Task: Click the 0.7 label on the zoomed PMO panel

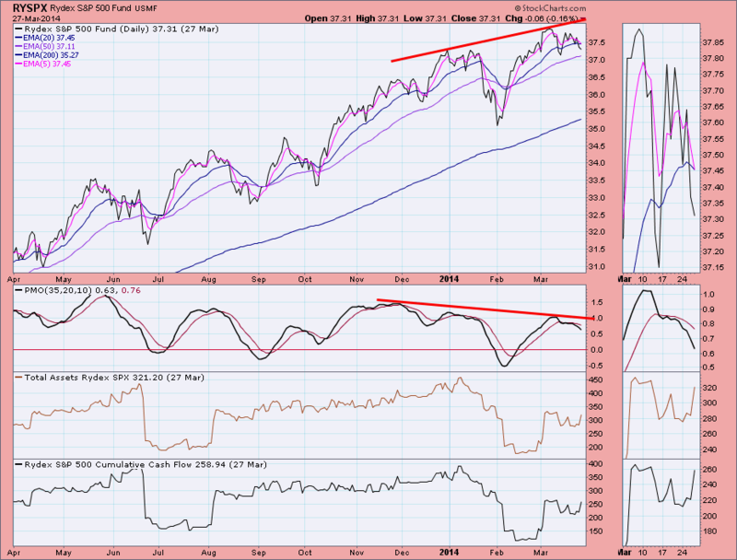Action: 708,339
